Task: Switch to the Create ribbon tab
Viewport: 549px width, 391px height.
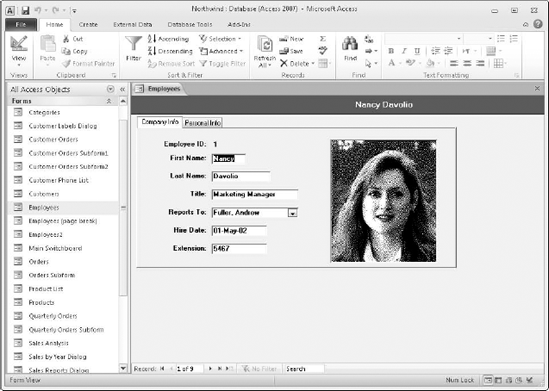Action: 88,25
